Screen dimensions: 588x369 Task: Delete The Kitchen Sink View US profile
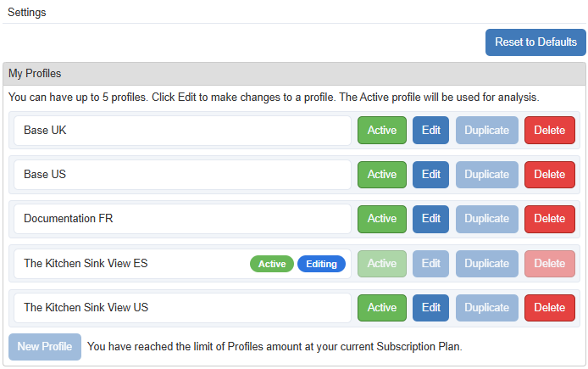(549, 308)
